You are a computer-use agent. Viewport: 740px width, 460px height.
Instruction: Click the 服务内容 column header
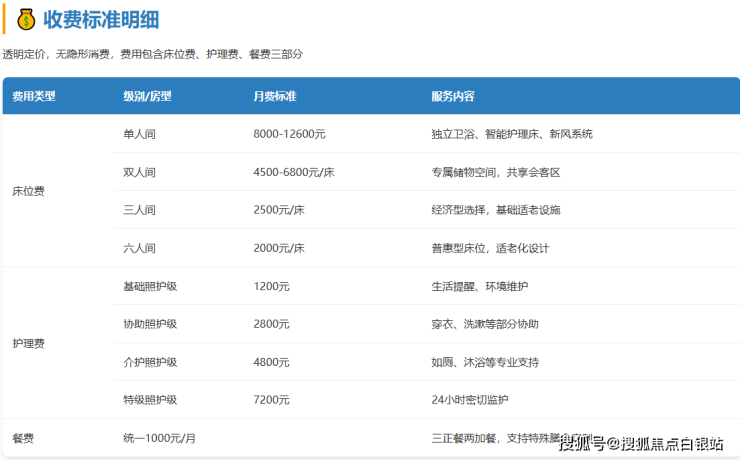coord(452,97)
